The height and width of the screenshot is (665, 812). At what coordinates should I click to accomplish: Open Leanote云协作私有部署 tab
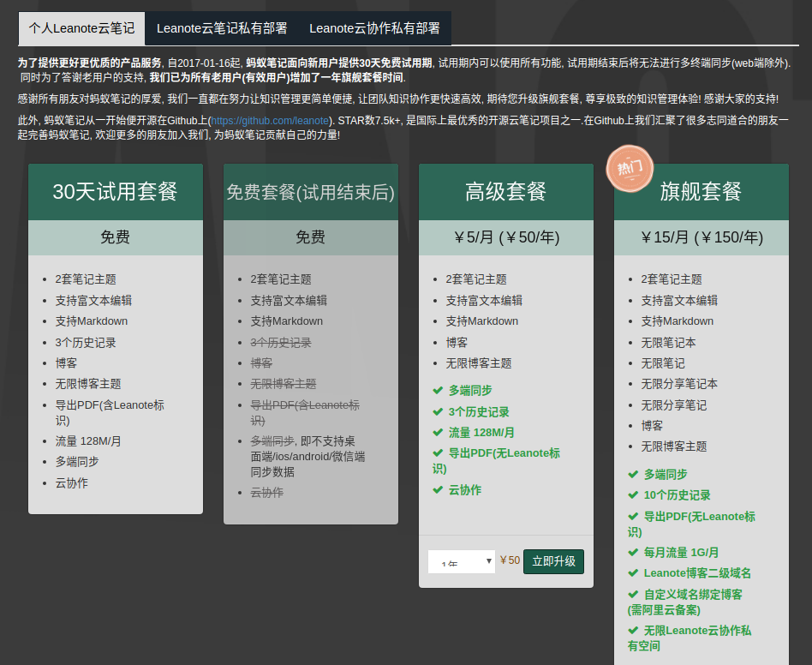click(374, 28)
